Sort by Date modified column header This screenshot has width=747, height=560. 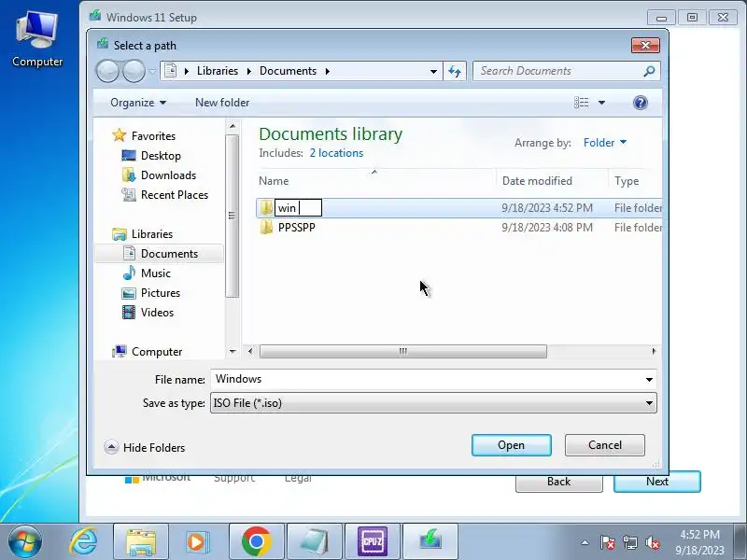point(553,181)
